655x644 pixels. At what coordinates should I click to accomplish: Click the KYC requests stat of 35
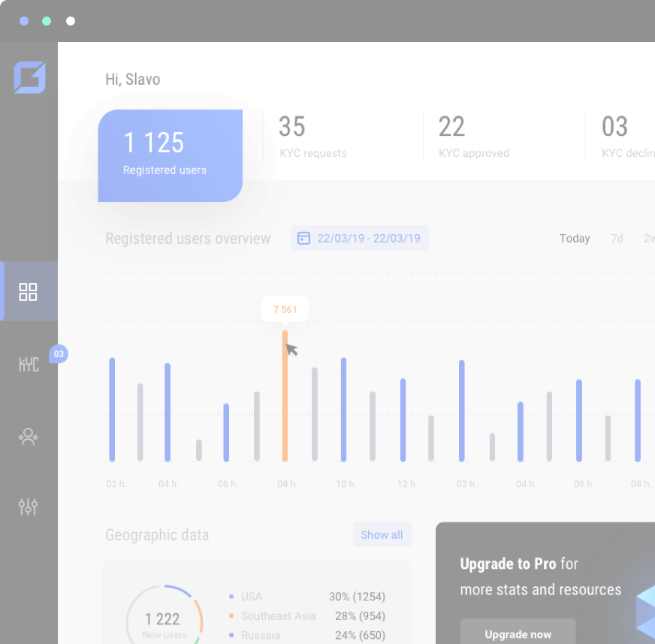point(312,137)
